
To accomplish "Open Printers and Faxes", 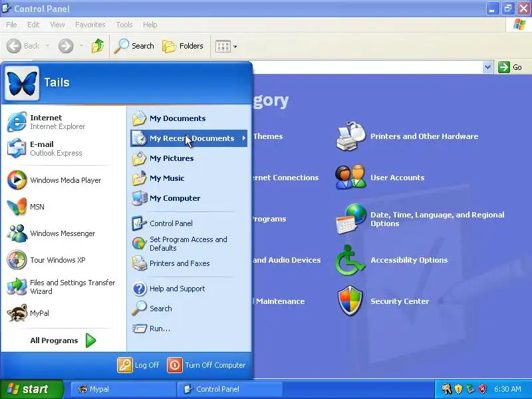I will [189, 263].
